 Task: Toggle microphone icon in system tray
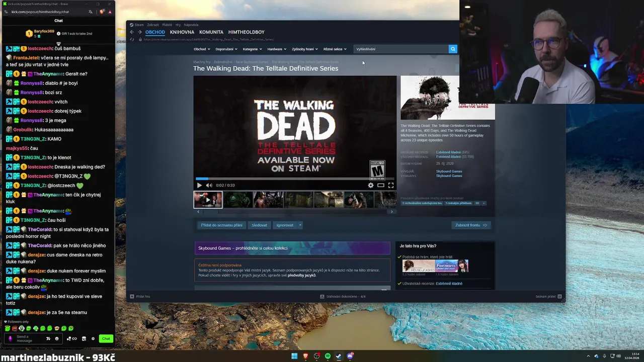pyautogui.click(x=604, y=356)
